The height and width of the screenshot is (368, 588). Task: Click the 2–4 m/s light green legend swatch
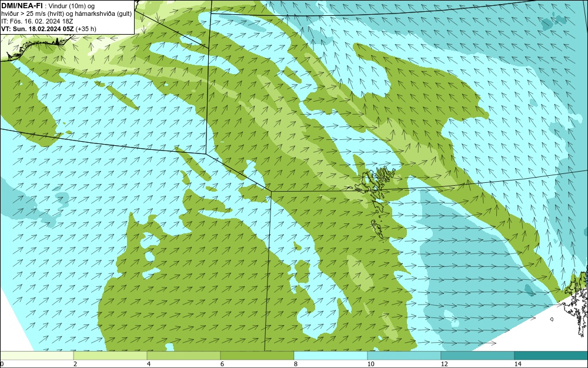pyautogui.click(x=111, y=356)
